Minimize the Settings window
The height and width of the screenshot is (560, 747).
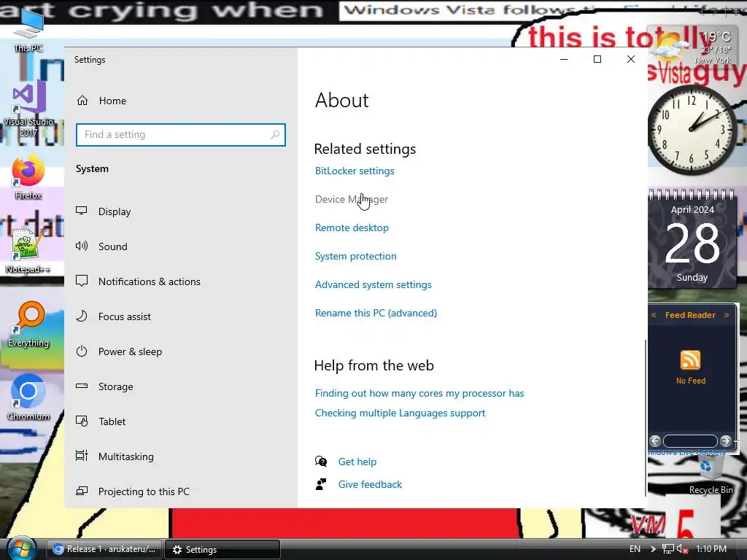[x=564, y=59]
